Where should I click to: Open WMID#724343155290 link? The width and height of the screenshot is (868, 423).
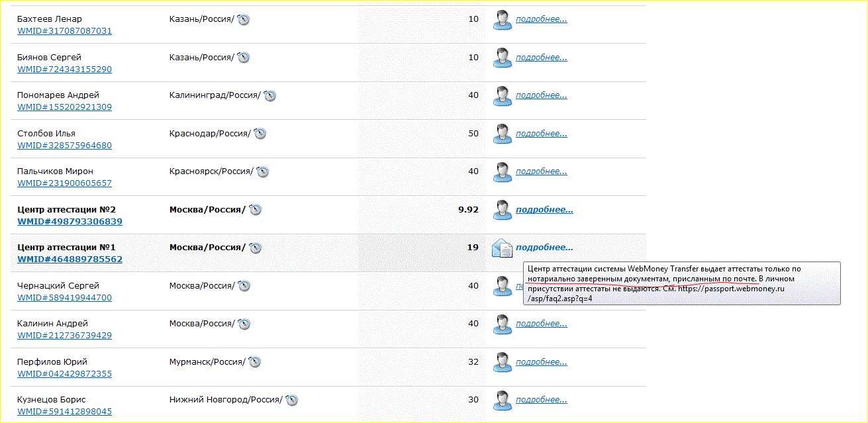pos(64,69)
